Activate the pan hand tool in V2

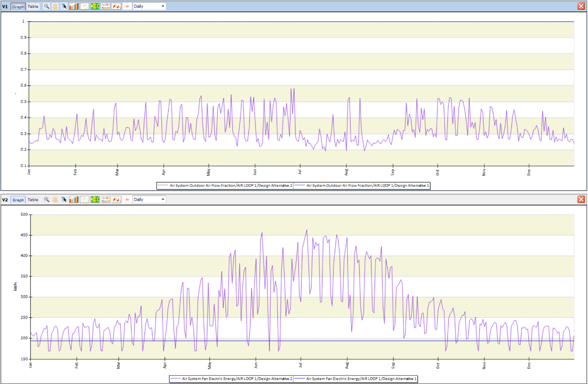(x=55, y=200)
